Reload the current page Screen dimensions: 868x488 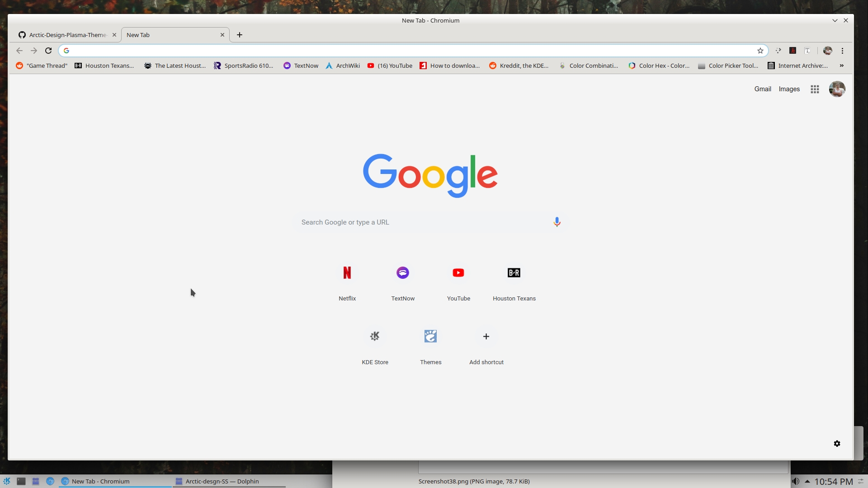[48, 51]
